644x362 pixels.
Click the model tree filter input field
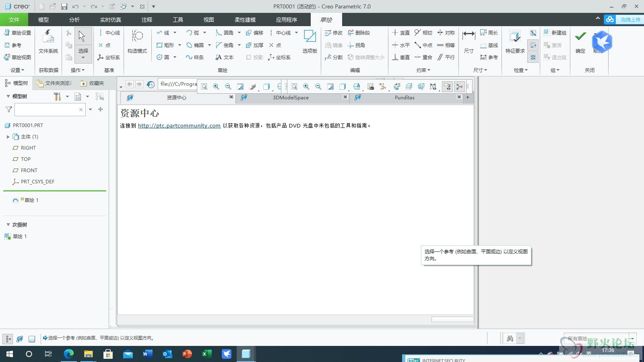[x=50, y=109]
